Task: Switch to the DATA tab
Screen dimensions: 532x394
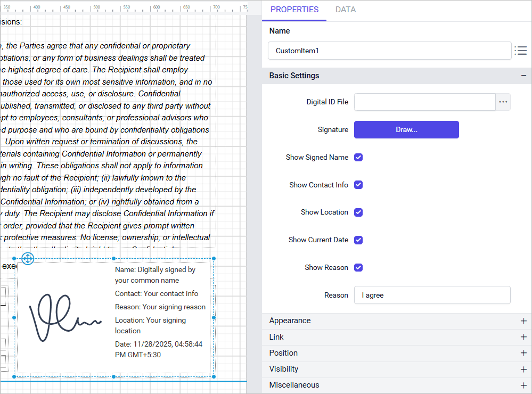Action: click(346, 10)
